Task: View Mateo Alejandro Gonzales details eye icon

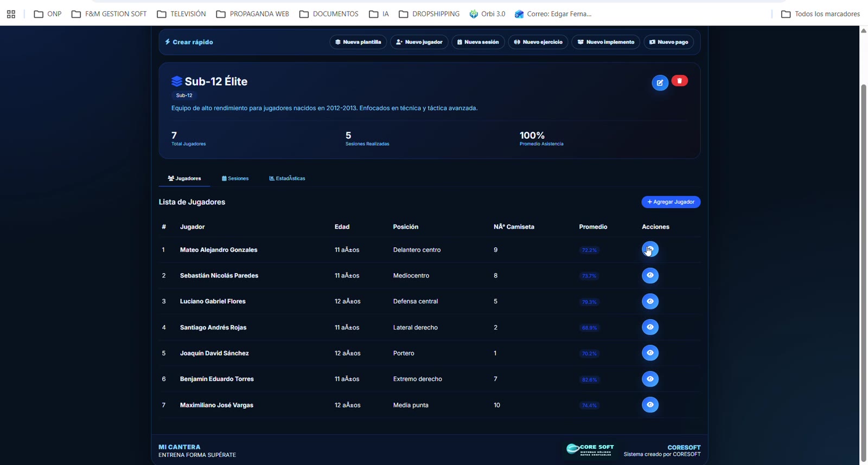Action: (x=650, y=249)
